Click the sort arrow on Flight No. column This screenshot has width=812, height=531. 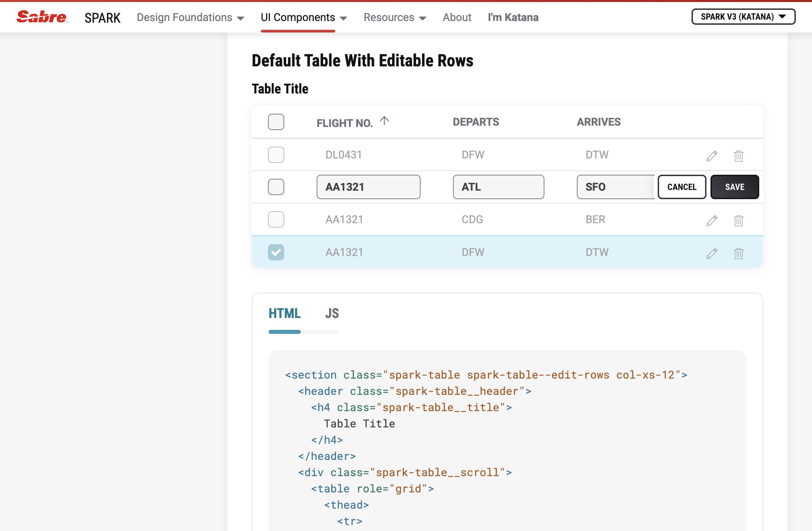point(385,121)
